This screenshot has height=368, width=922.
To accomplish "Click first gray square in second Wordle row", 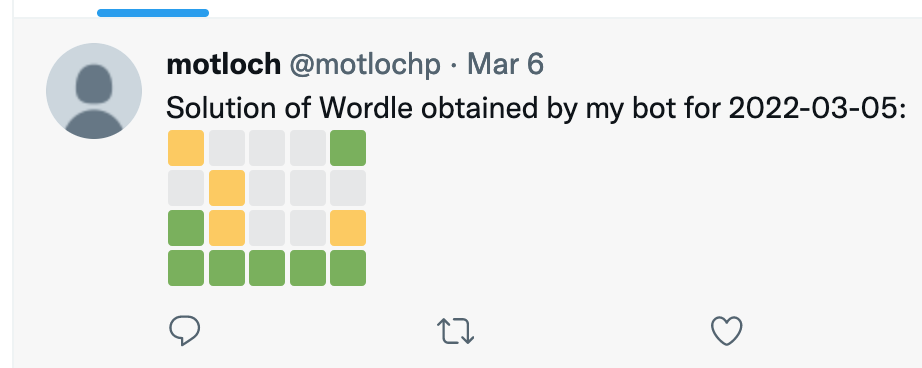I will pos(186,188).
